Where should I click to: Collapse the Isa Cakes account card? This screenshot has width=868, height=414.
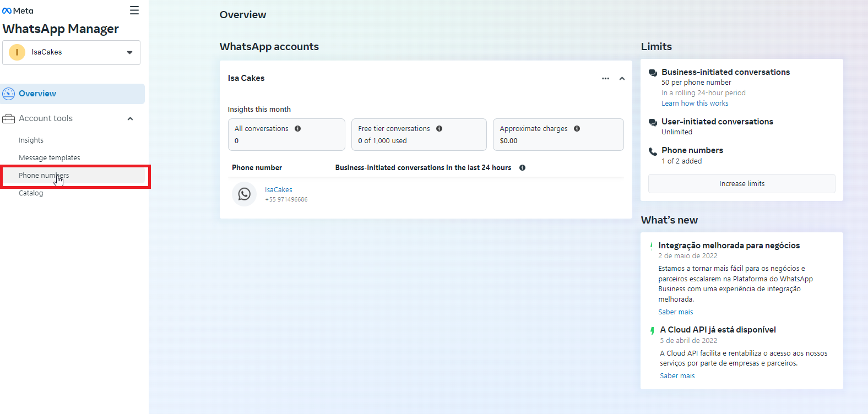tap(622, 79)
